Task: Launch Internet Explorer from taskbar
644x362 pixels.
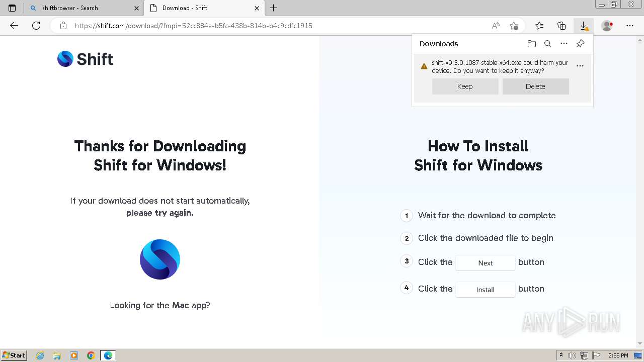Action: (x=40, y=355)
